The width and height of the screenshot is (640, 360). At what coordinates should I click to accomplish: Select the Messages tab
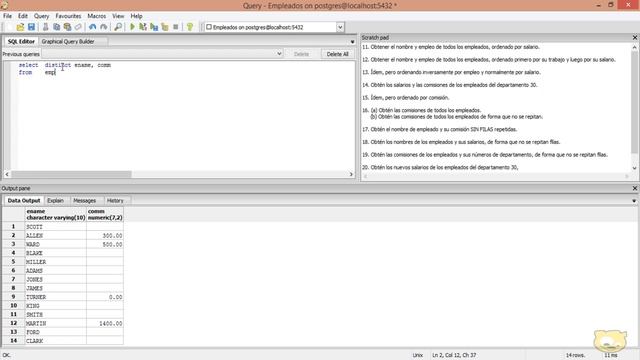[84, 201]
